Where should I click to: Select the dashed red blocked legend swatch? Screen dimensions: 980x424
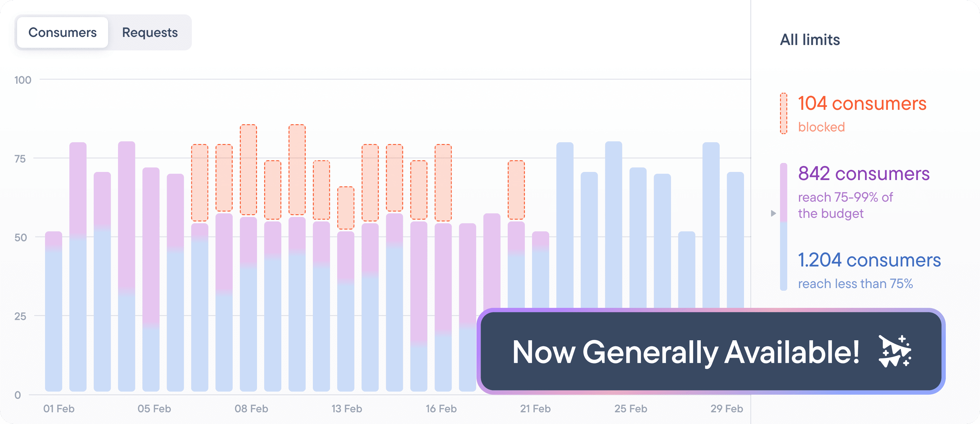coord(783,113)
